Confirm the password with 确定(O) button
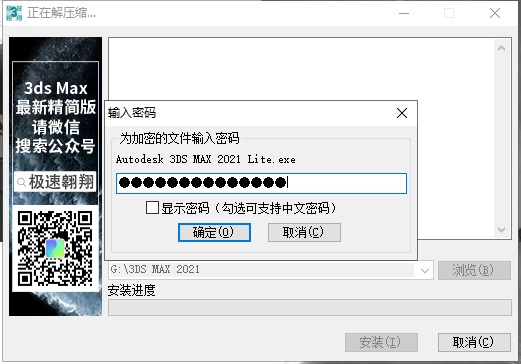The width and height of the screenshot is (521, 364). [214, 232]
